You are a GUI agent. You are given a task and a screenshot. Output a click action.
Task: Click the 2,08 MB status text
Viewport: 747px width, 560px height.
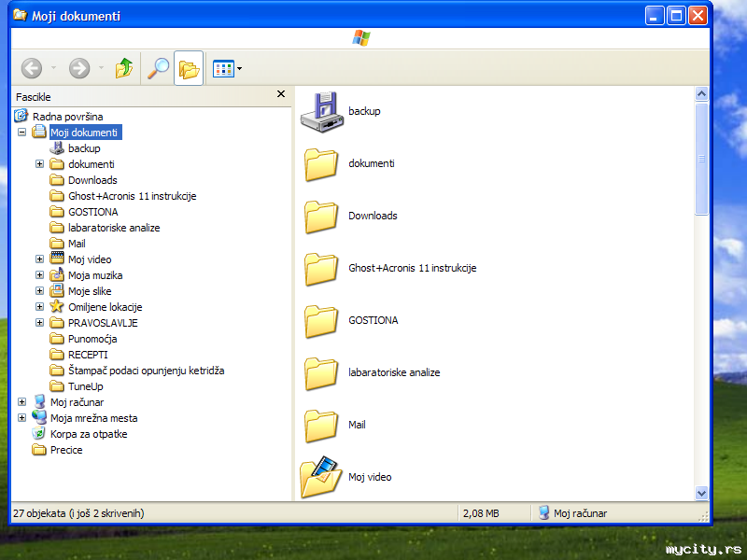(x=481, y=513)
